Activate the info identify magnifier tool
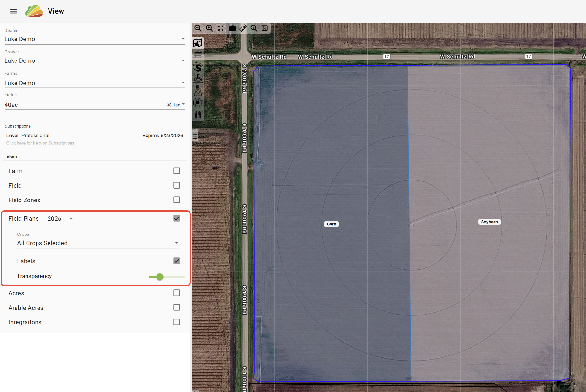The image size is (586, 392). [x=254, y=28]
